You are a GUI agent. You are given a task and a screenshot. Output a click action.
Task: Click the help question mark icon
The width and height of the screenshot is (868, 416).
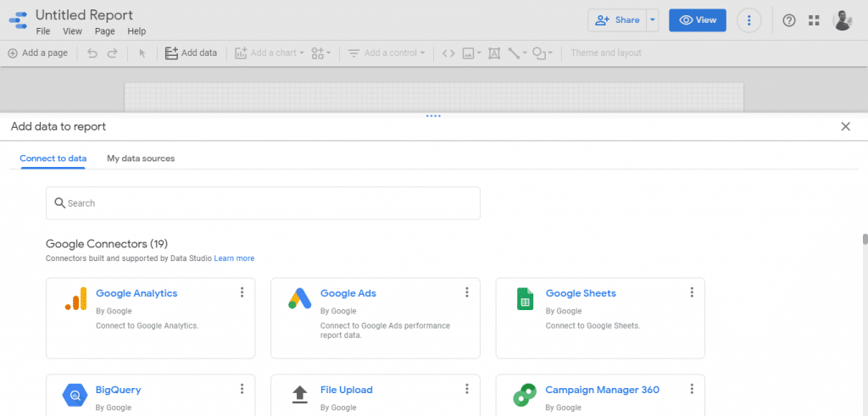coord(789,20)
